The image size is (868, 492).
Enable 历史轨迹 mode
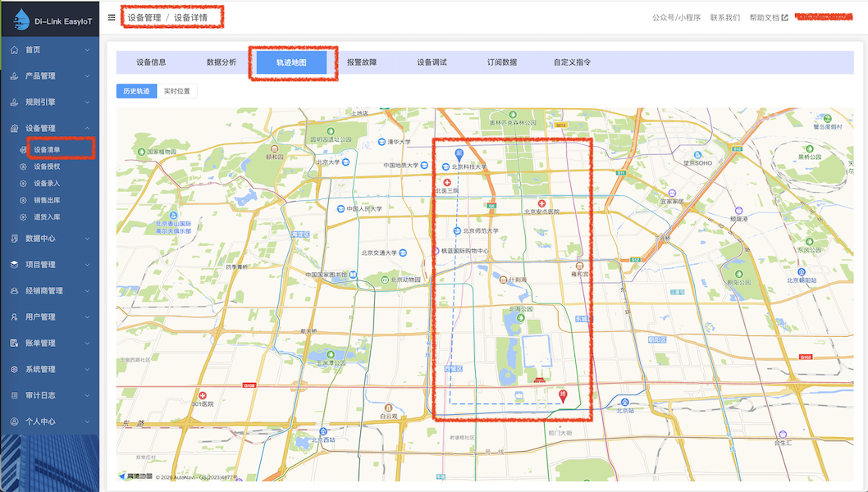(x=135, y=91)
